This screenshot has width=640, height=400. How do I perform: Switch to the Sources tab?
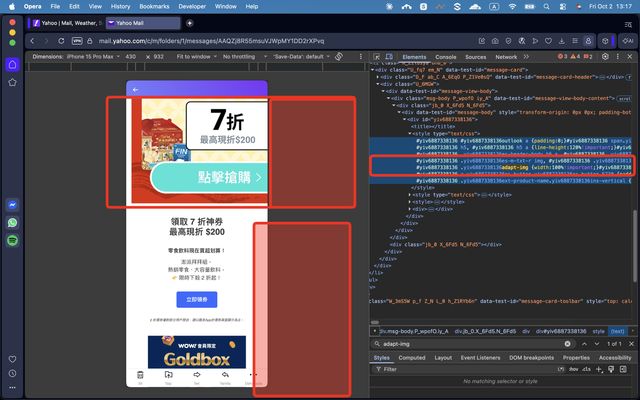click(476, 57)
